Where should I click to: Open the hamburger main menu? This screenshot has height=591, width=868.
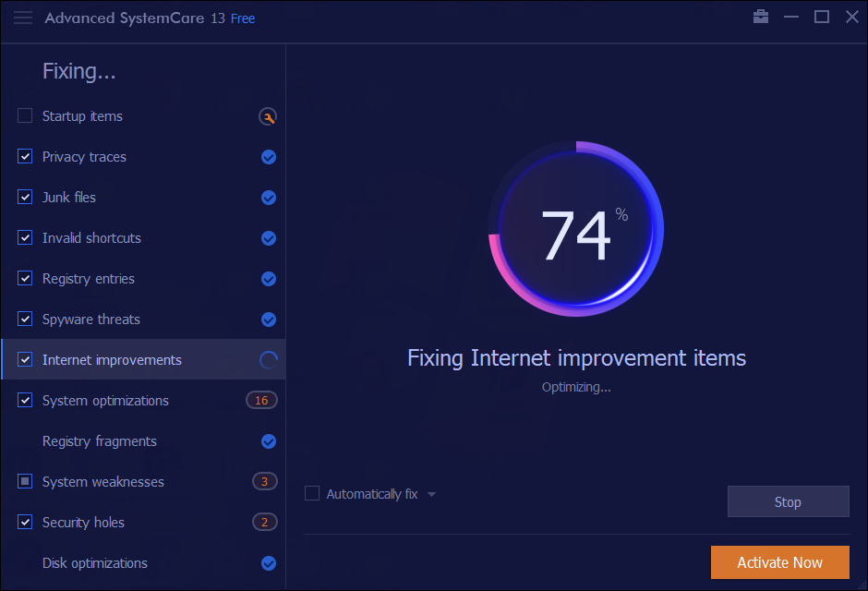tap(23, 18)
